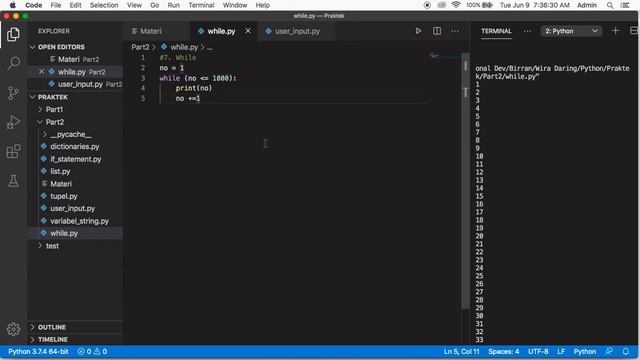Click the editor vertical scrollbar

[465, 180]
